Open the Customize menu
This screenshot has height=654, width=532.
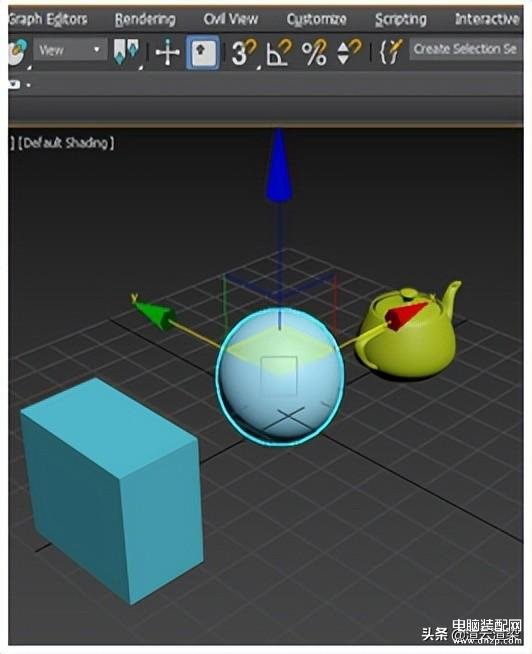pos(316,19)
